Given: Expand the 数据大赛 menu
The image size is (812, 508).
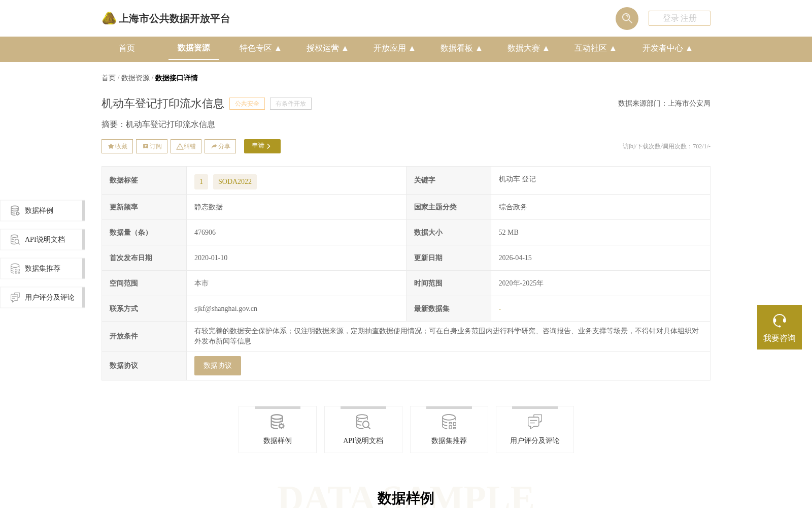Looking at the screenshot, I should [x=528, y=48].
